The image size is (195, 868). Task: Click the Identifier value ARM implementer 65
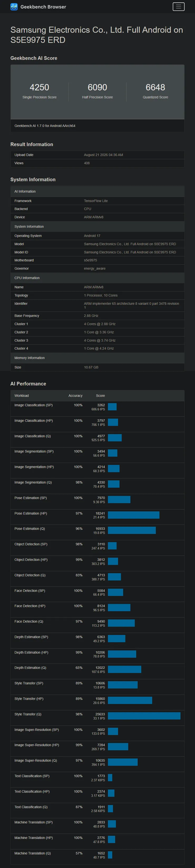pos(131,306)
